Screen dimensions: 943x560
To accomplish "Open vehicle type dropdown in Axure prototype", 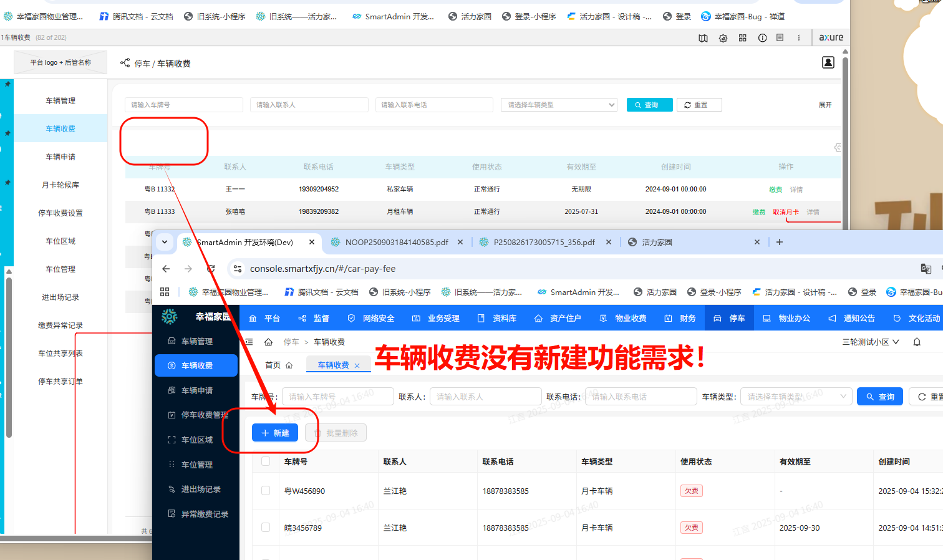I will (558, 105).
